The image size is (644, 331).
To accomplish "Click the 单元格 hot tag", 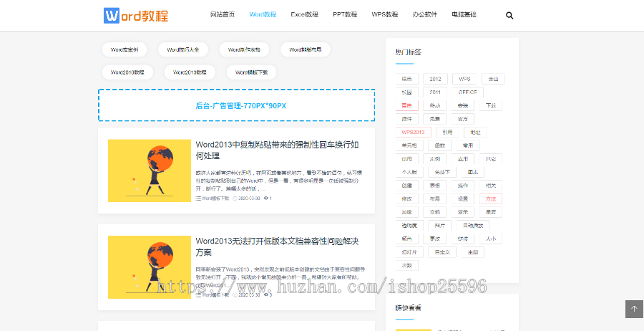I will [x=409, y=145].
